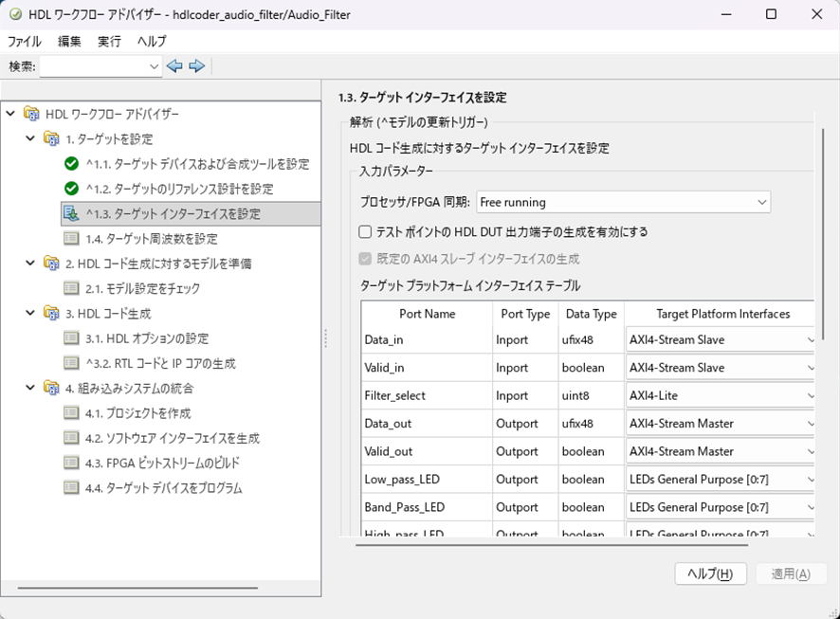Enable テスト ポイントの HDL DUT 出力端子 checkbox
The image size is (840, 619).
(365, 231)
